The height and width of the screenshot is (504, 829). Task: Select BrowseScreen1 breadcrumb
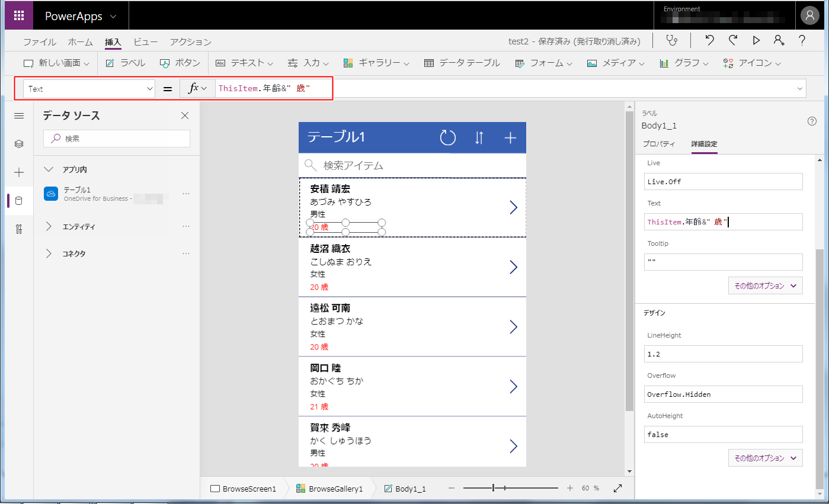click(x=244, y=489)
